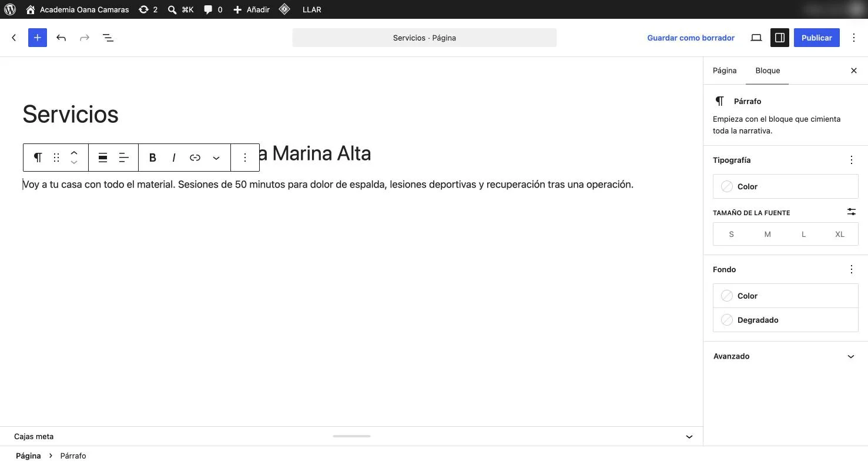
Task: Open the document overview list
Action: pyautogui.click(x=108, y=38)
